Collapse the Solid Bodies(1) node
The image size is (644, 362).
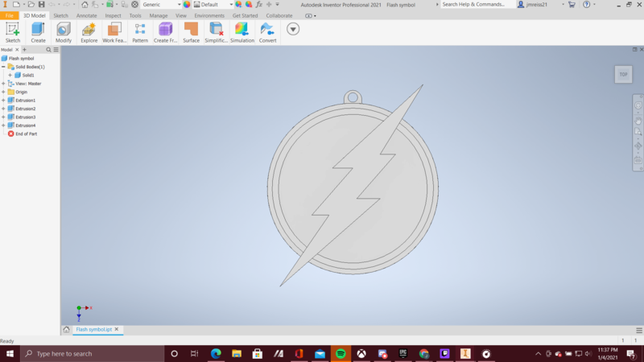click(x=3, y=67)
